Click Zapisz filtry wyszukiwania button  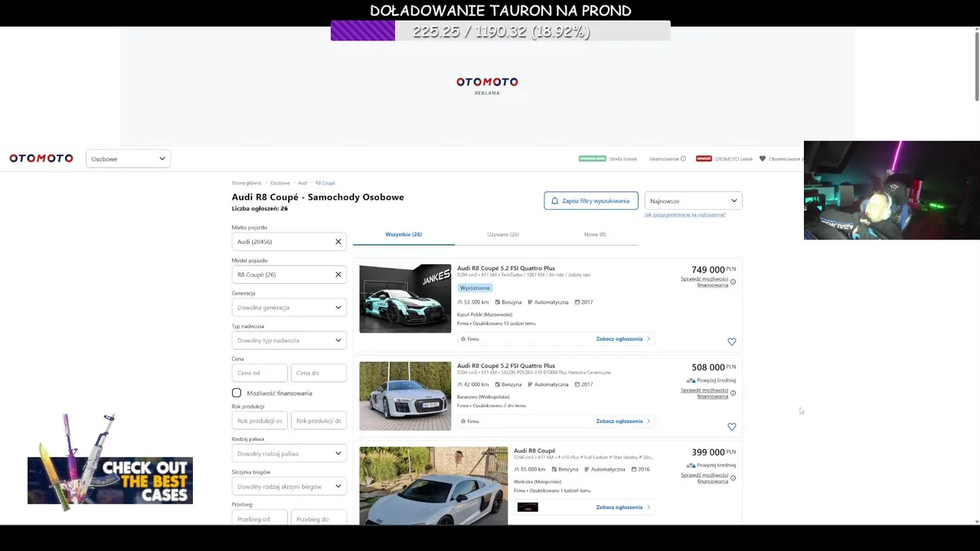[591, 201]
